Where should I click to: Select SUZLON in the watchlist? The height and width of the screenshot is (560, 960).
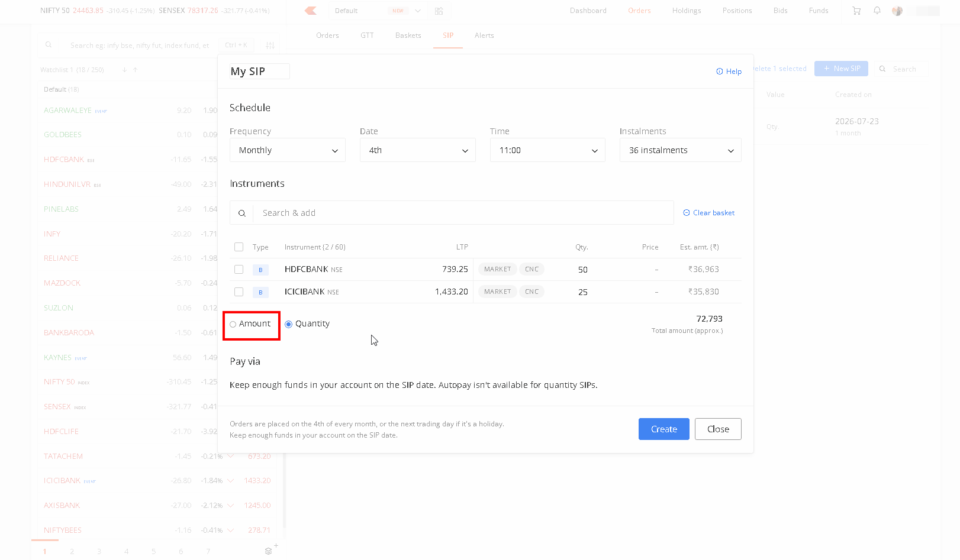point(59,308)
